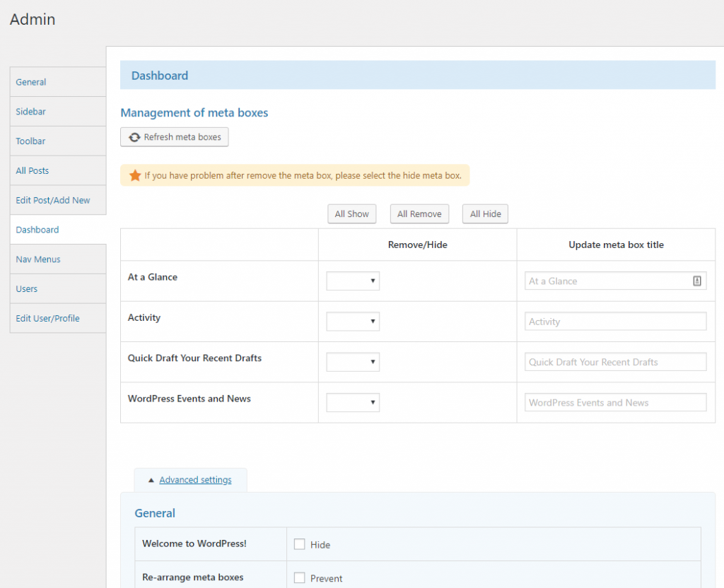The image size is (724, 588).
Task: Open the dropdown for Quick Draft Your Recent Drafts
Action: [353, 361]
